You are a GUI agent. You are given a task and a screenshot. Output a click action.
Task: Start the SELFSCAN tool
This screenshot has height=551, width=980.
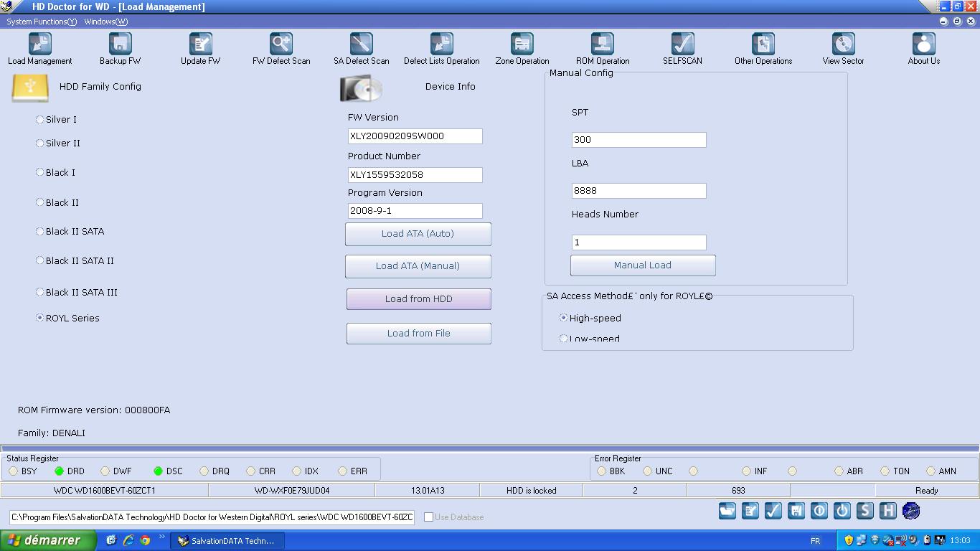[x=683, y=49]
